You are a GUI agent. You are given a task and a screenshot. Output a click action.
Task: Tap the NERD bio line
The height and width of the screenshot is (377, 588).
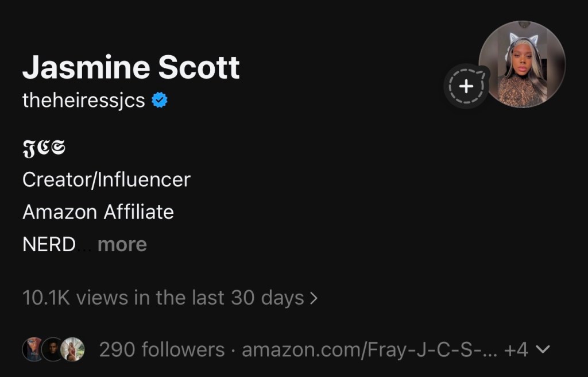click(x=49, y=244)
